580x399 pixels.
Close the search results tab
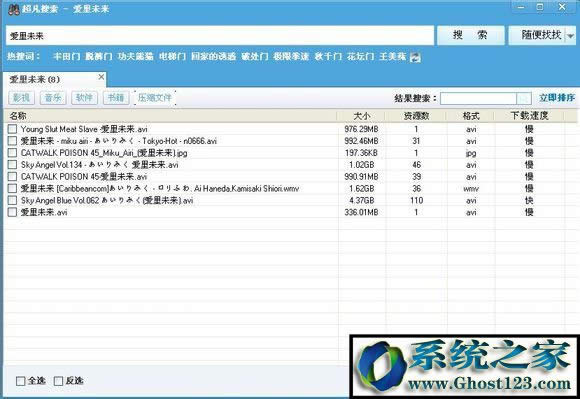point(101,77)
